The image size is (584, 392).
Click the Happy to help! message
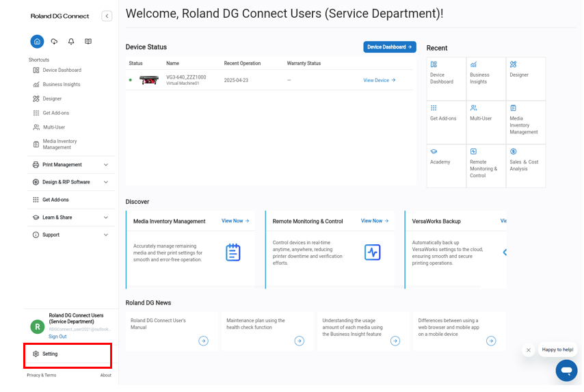557,350
